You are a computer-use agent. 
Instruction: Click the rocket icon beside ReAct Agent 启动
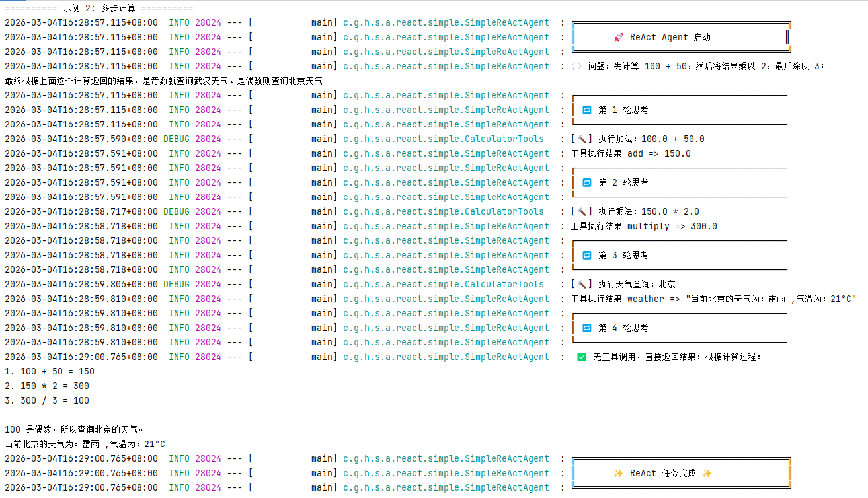tap(618, 38)
